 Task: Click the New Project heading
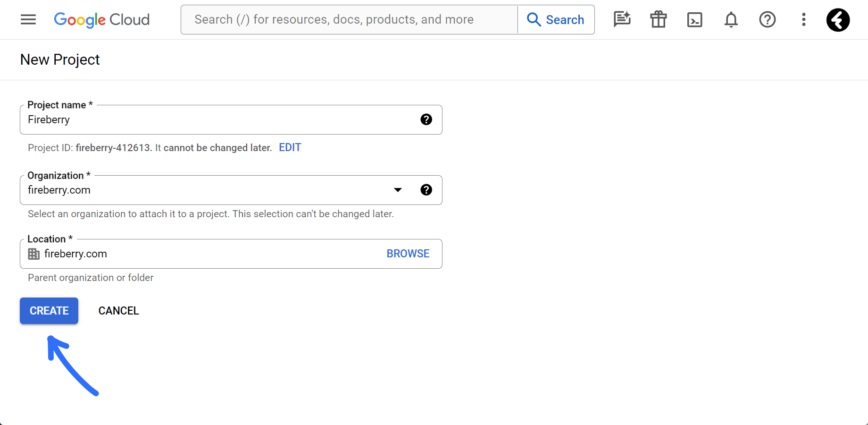pyautogui.click(x=60, y=59)
